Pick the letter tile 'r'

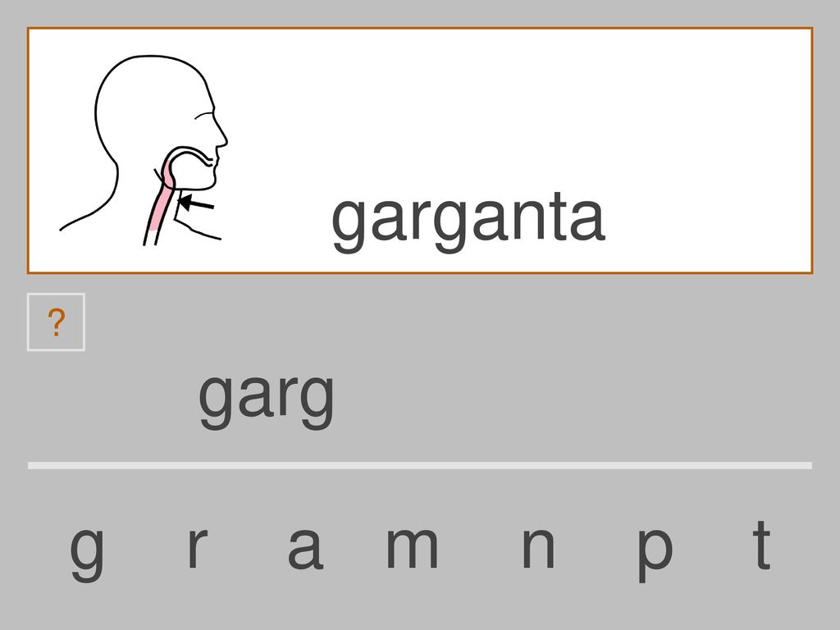pos(197,546)
